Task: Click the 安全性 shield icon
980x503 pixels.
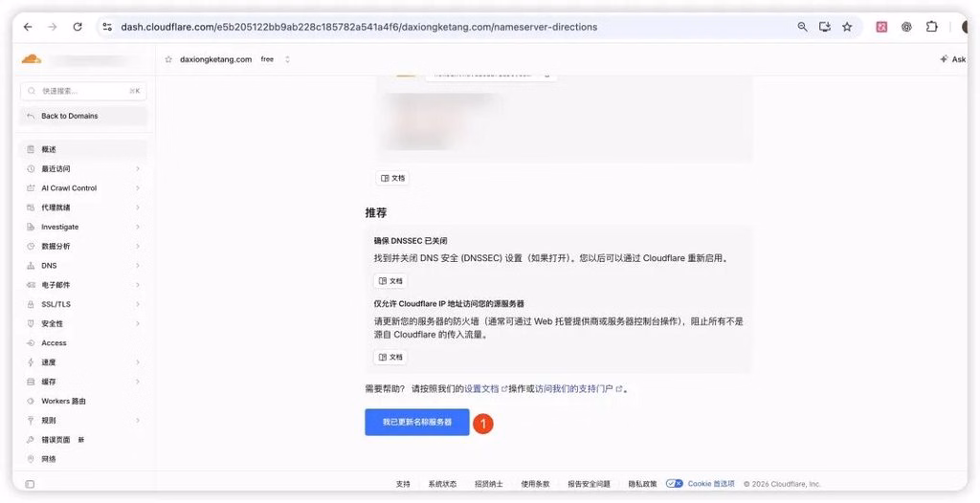Action: coord(31,323)
